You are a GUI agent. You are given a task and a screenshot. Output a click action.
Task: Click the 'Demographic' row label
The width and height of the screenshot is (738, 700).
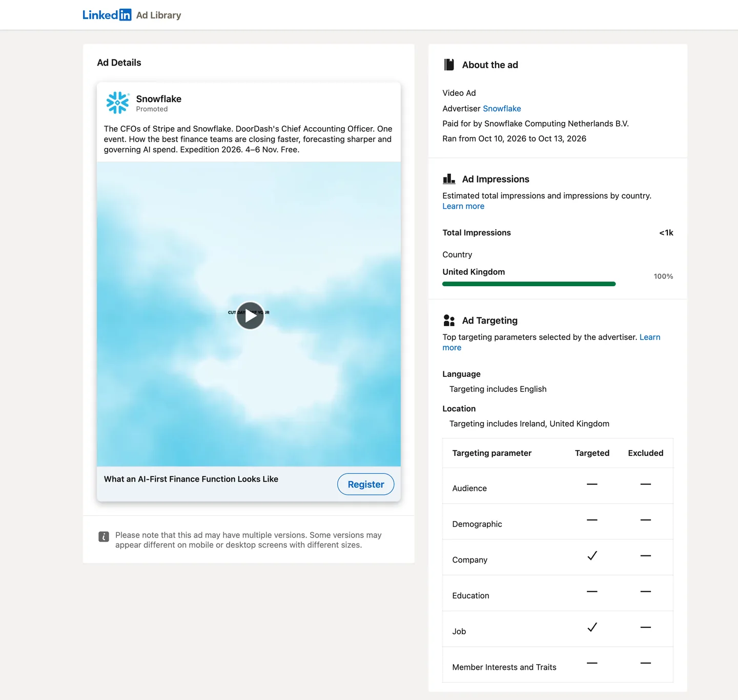click(477, 524)
